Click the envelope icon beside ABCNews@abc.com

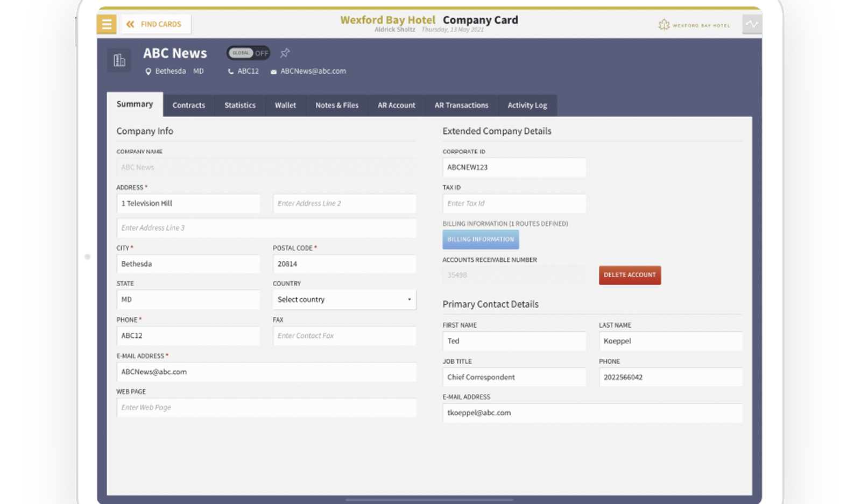pyautogui.click(x=273, y=72)
